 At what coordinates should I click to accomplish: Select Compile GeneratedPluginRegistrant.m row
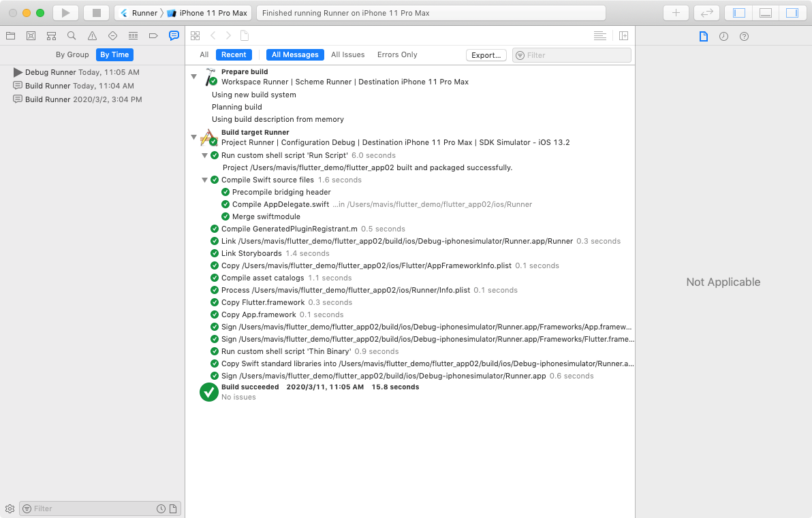(x=410, y=229)
